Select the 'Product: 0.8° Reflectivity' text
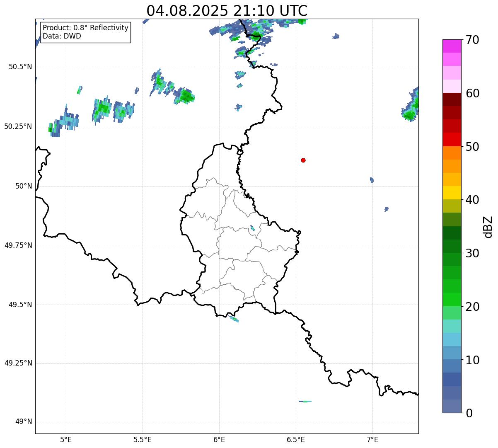 pyautogui.click(x=86, y=28)
